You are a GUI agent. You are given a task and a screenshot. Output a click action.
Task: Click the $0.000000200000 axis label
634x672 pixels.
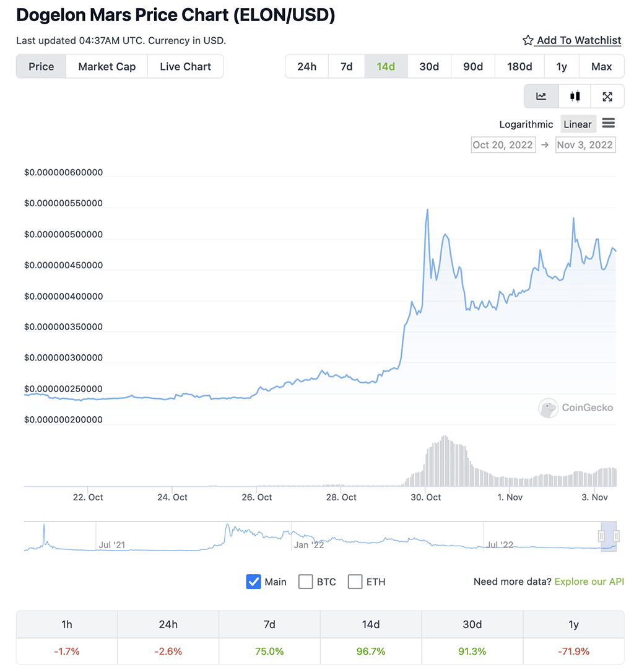pos(63,419)
